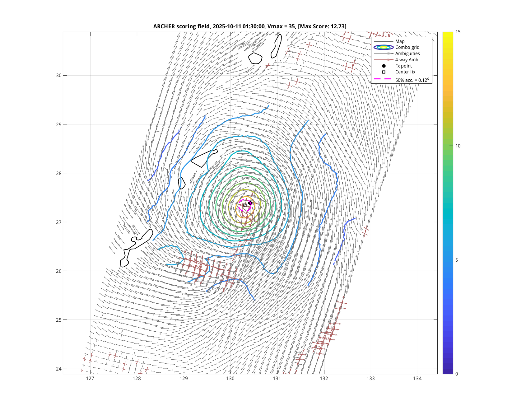Click the ARCHER scoring field plot title
The height and width of the screenshot is (420, 512).
click(x=250, y=26)
